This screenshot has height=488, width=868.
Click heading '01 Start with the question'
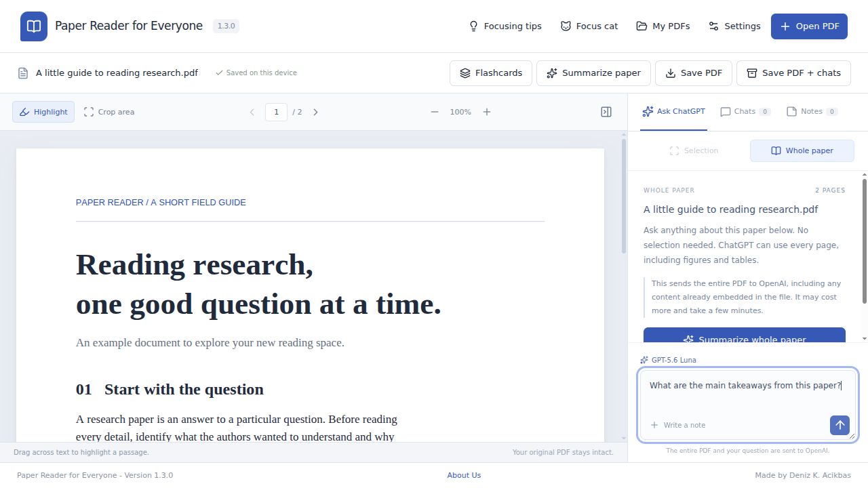pos(170,389)
